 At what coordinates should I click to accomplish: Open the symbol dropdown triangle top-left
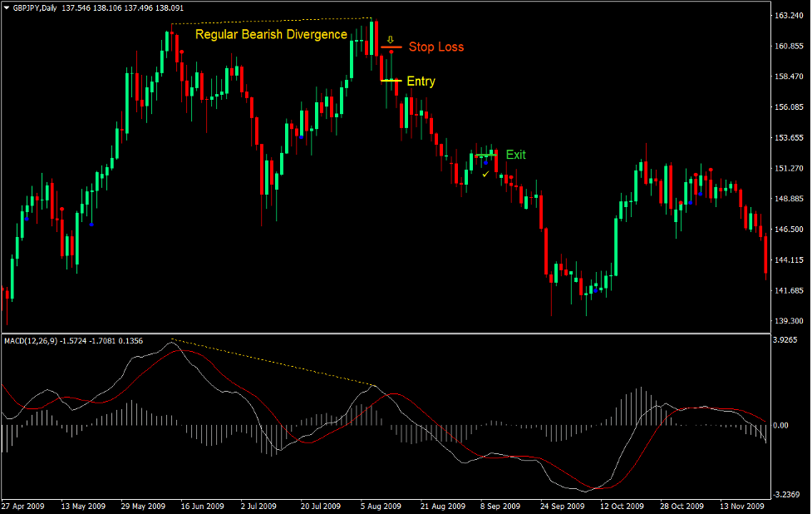pos(7,7)
